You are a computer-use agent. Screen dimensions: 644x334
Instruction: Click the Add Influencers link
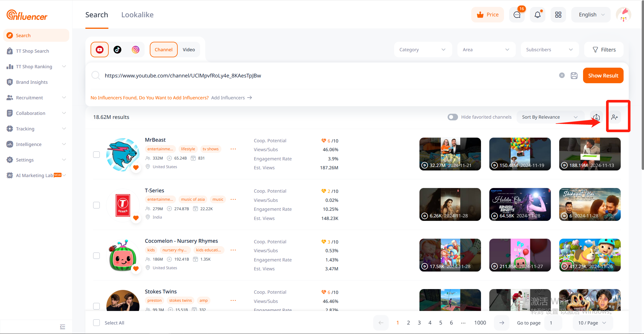tap(231, 98)
